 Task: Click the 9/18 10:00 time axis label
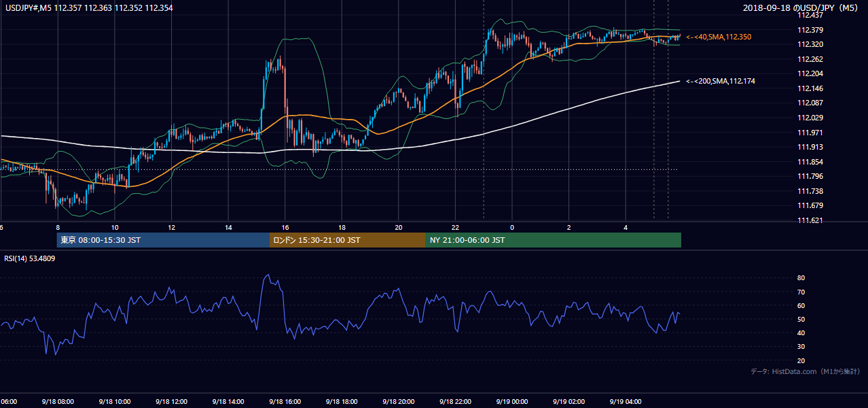pos(113,401)
